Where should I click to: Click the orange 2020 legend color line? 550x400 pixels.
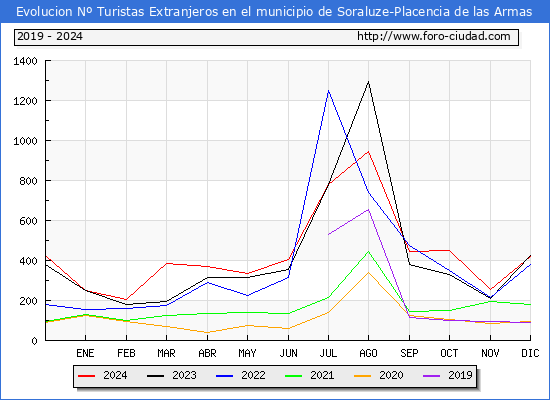362,376
